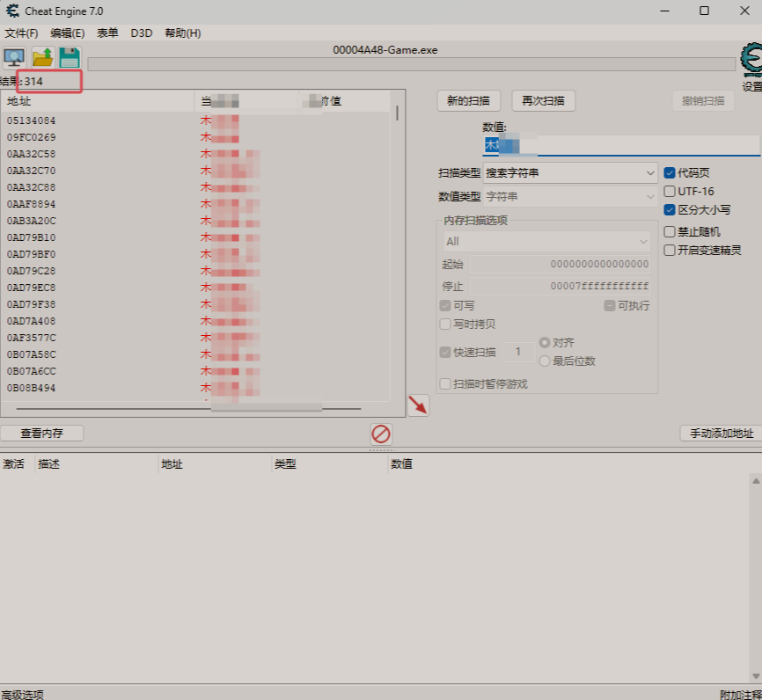This screenshot has height=700, width=762.
Task: Click the red clear list prohibition icon
Action: coord(380,434)
